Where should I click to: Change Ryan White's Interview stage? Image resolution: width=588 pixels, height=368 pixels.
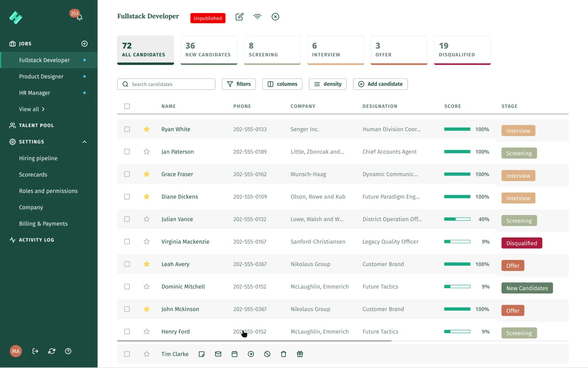click(x=518, y=131)
